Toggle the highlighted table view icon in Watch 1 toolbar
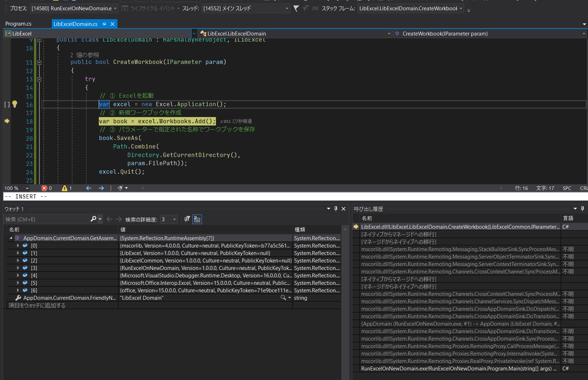588x380 pixels. pos(197,219)
